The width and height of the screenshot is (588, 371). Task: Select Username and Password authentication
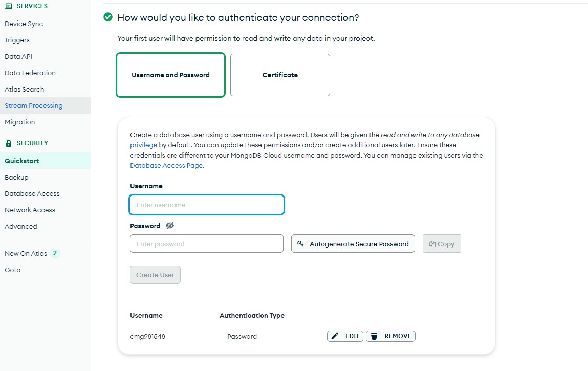click(170, 75)
